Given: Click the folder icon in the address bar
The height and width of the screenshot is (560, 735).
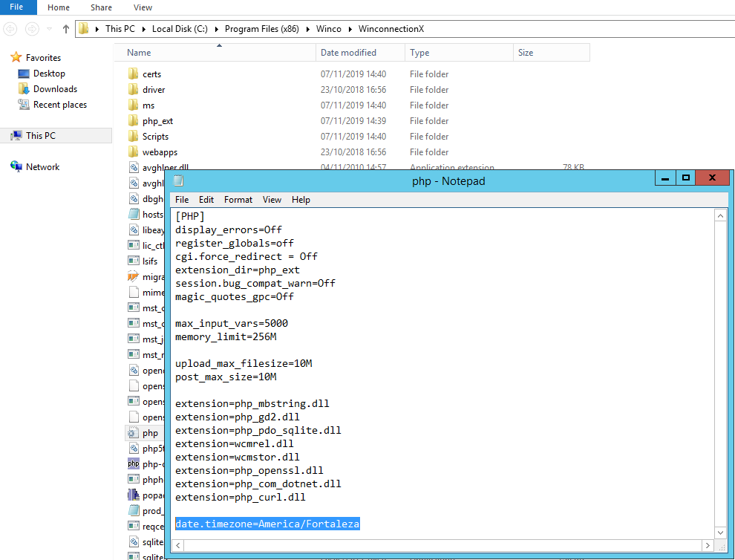Looking at the screenshot, I should (84, 29).
